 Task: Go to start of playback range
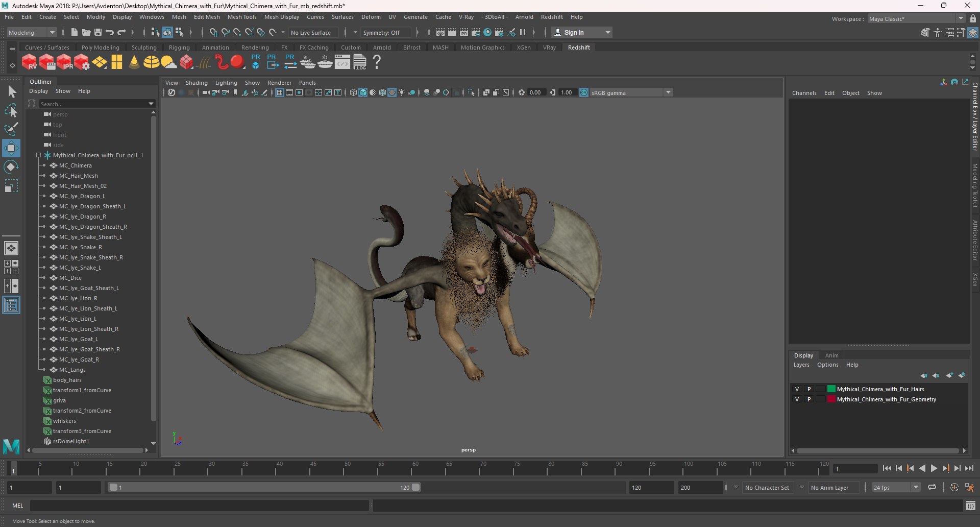click(x=887, y=468)
